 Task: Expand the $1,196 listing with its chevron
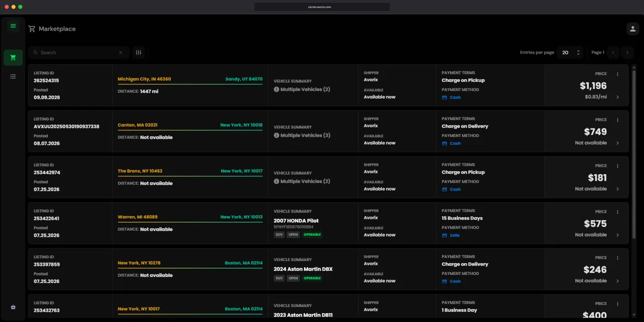[x=617, y=97]
